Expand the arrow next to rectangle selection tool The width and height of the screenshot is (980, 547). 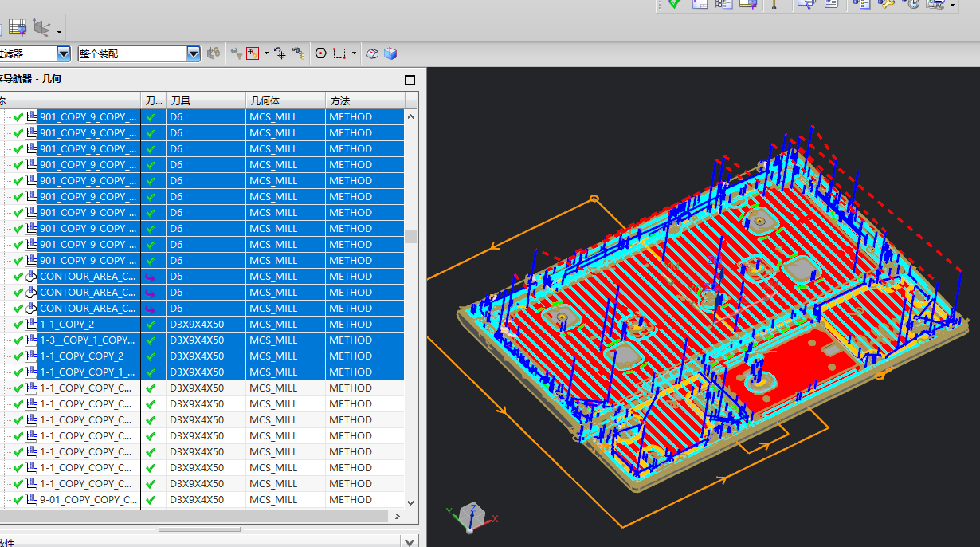tap(354, 53)
